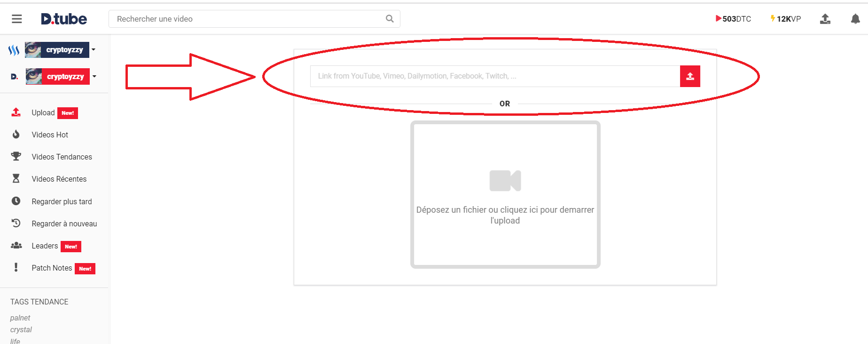Click the video camera icon in drop zone

click(505, 181)
